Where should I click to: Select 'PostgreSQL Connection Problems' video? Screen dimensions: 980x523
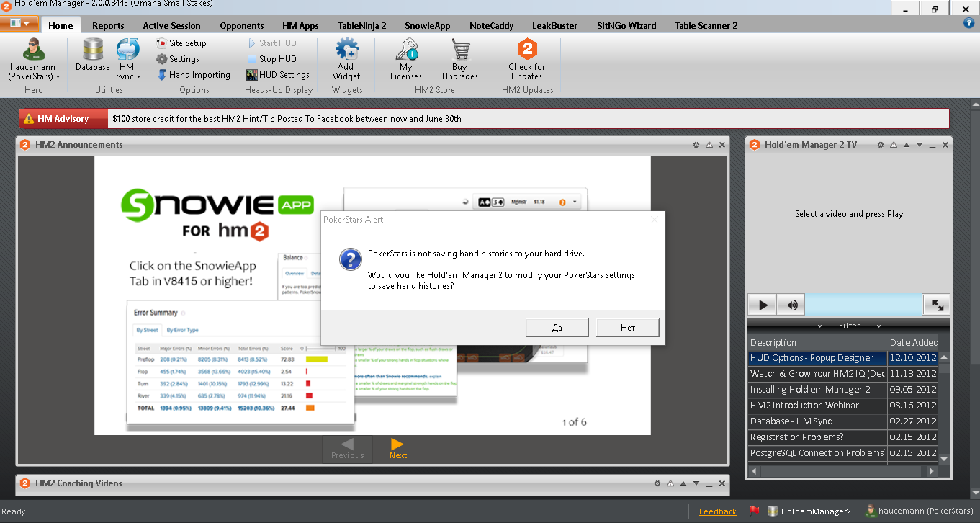point(842,453)
